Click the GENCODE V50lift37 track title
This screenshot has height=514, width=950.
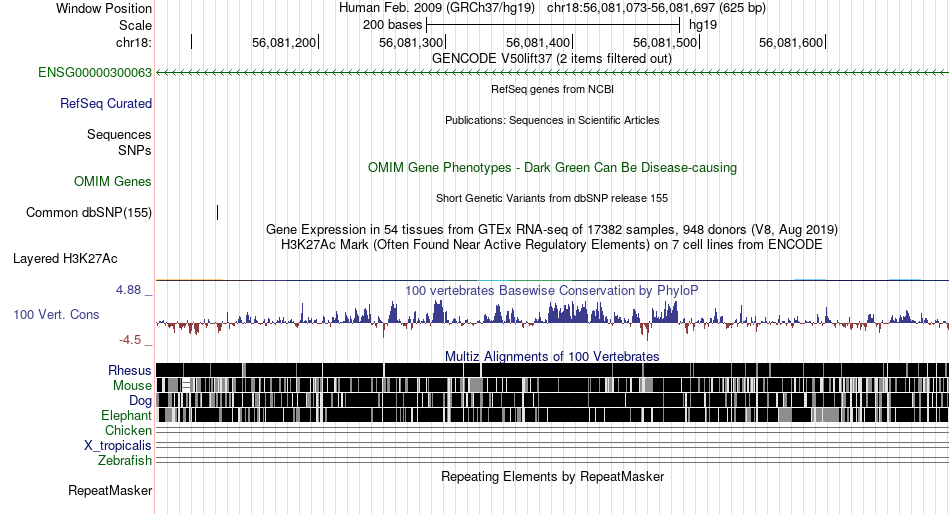[552, 59]
